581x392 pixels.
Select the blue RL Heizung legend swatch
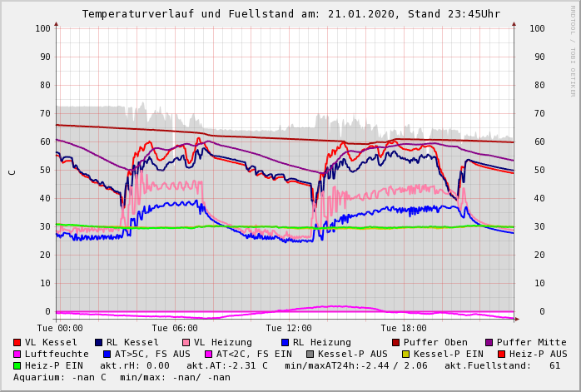[286, 342]
